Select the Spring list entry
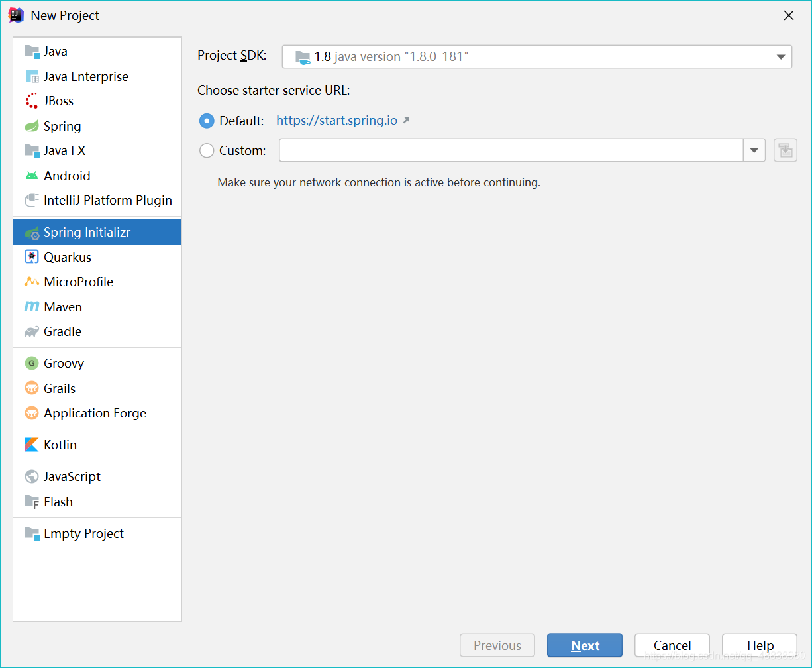This screenshot has width=812, height=668. 97,126
